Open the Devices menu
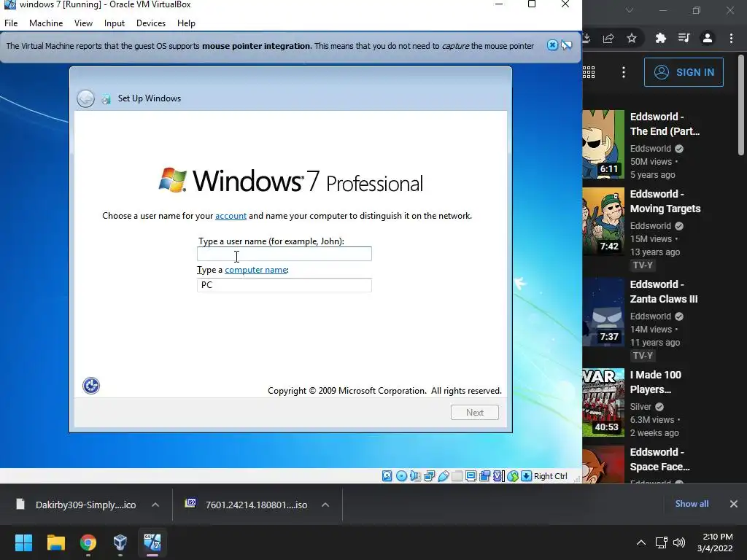The width and height of the screenshot is (747, 560). [151, 23]
